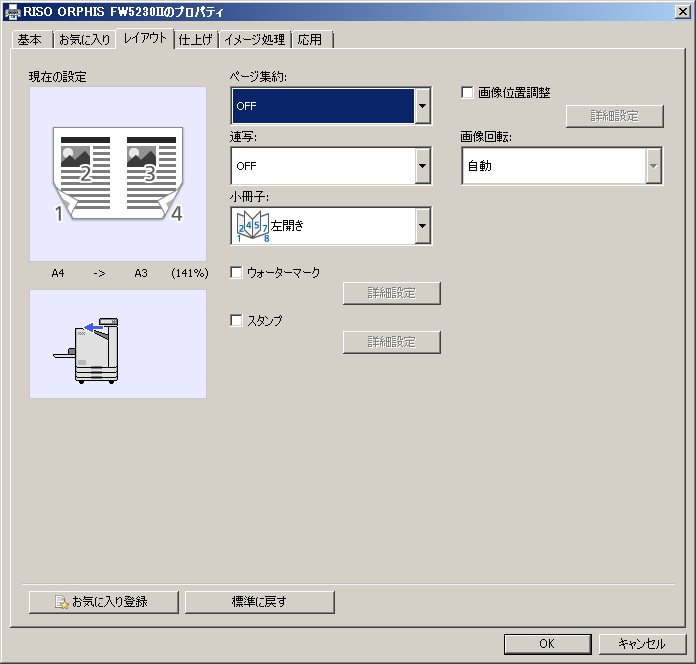Open the 連写 dropdown arrow
Screen dimensions: 696x664
click(x=423, y=166)
